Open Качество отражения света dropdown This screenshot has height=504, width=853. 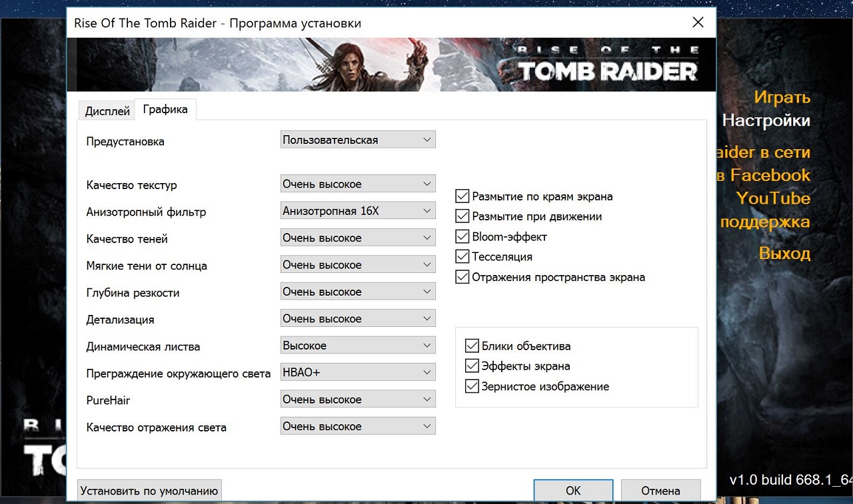[x=358, y=426]
